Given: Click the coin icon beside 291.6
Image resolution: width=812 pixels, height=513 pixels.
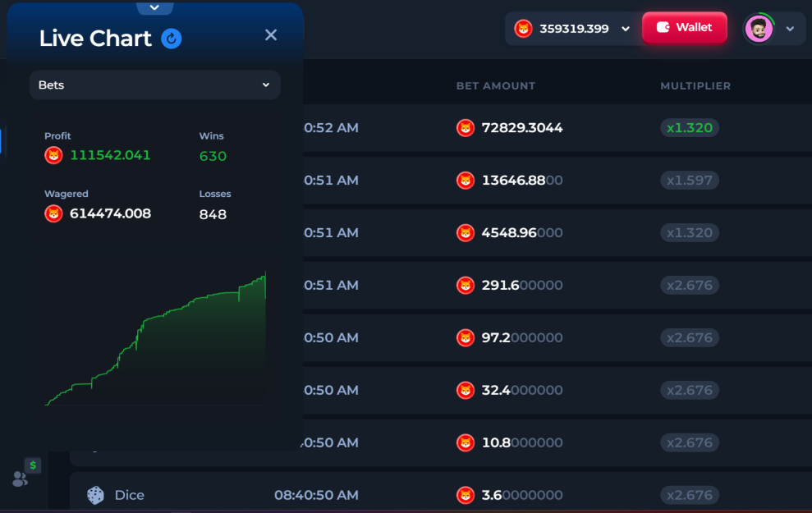Looking at the screenshot, I should coord(466,286).
